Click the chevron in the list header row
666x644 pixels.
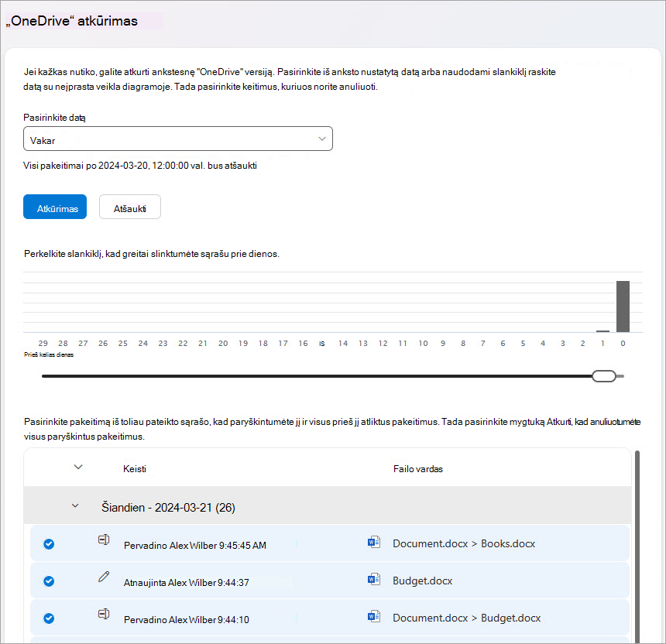coord(78,467)
